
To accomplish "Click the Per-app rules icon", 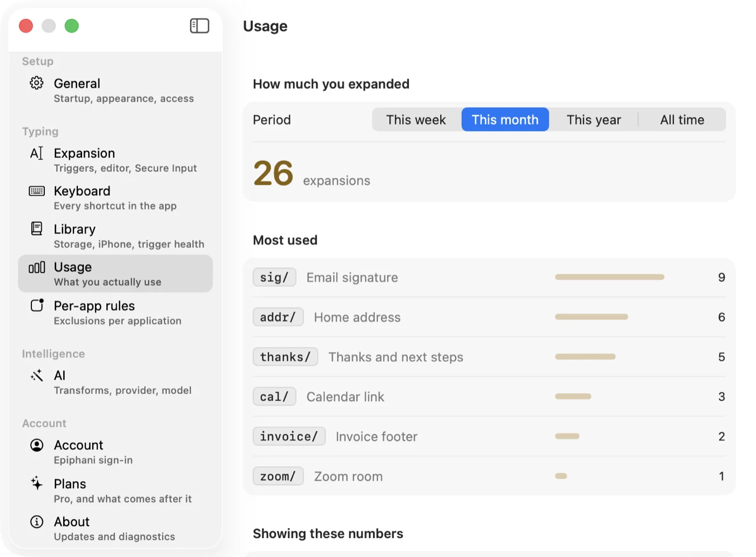I will tap(37, 305).
